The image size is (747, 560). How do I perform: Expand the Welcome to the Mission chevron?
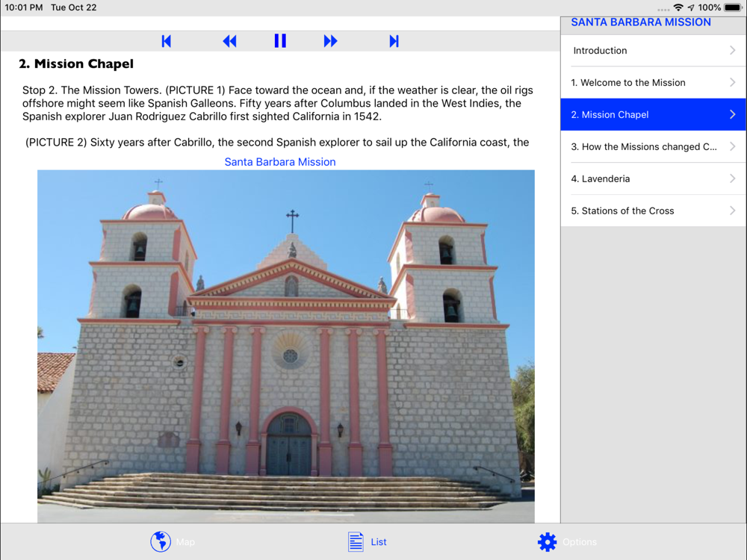click(x=733, y=82)
